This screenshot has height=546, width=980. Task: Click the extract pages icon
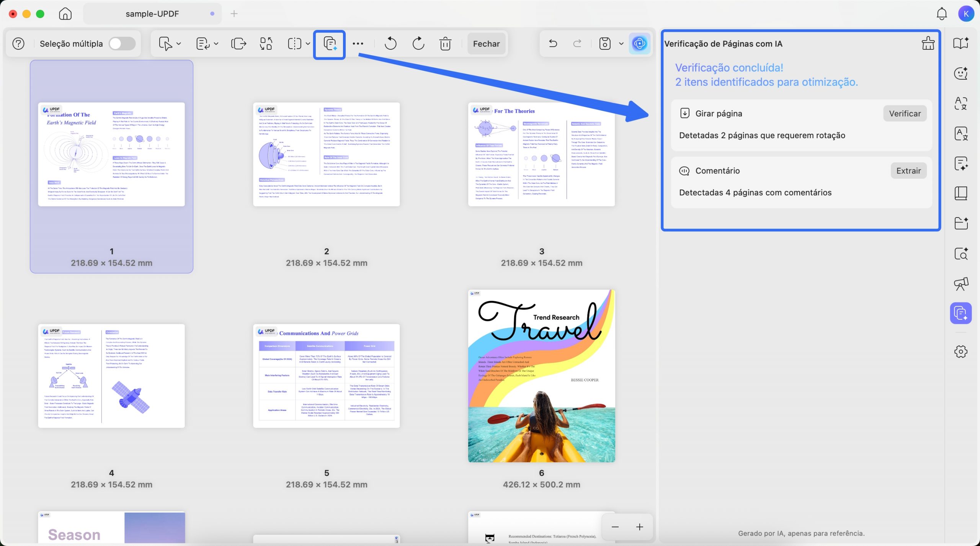pos(238,44)
